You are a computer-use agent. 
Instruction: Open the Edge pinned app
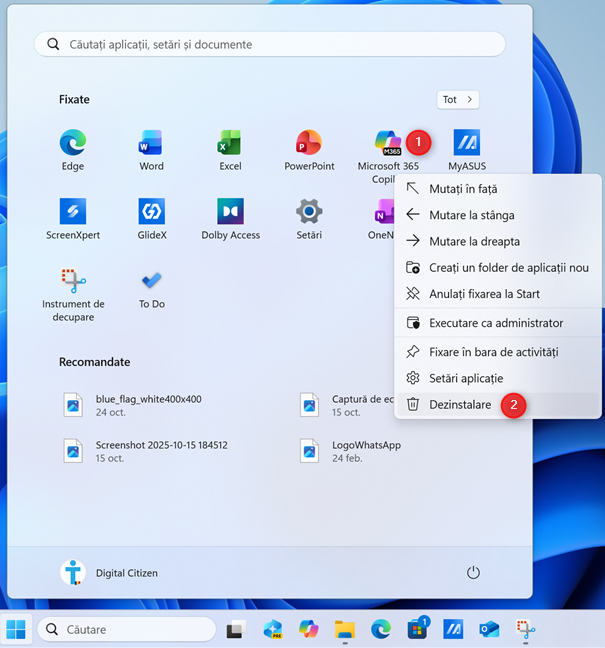coord(73,150)
